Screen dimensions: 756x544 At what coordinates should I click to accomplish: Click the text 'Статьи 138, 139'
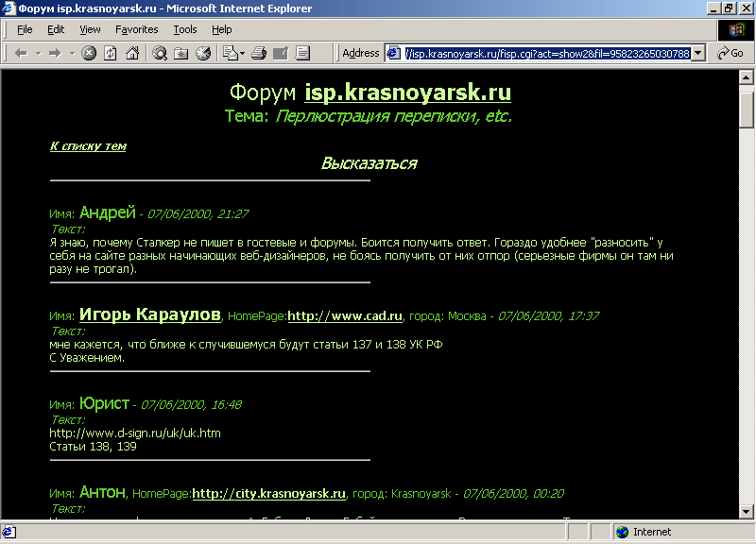click(93, 447)
